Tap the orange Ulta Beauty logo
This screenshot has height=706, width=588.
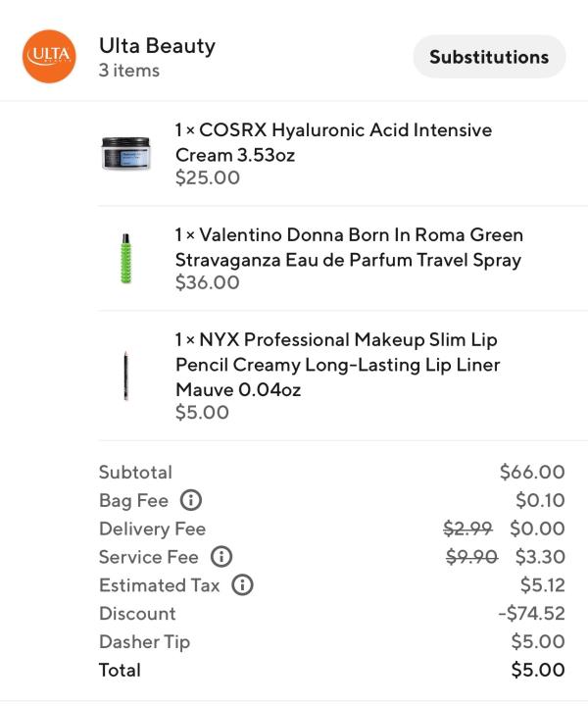click(49, 56)
